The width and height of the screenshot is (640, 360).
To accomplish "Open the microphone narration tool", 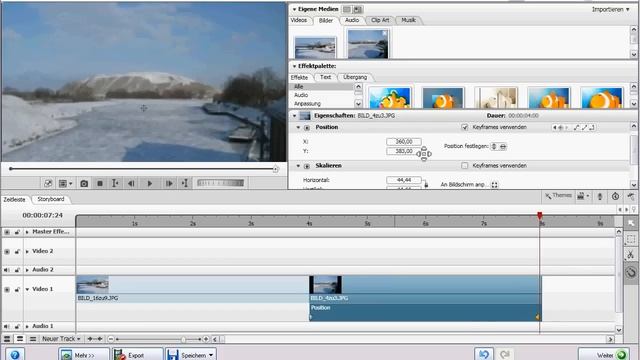I will [600, 196].
